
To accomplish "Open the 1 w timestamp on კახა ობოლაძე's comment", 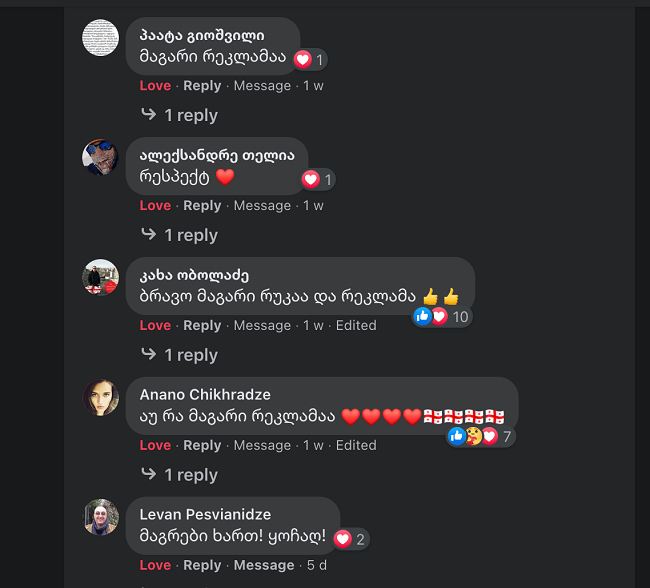I will [313, 325].
